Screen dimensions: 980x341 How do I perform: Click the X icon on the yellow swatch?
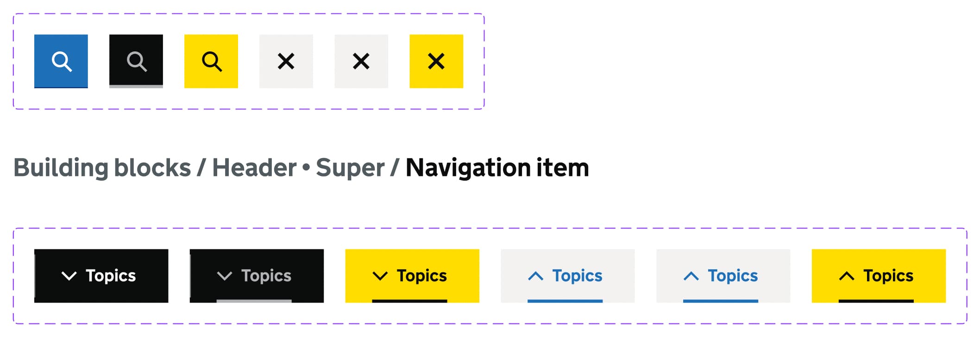click(435, 61)
